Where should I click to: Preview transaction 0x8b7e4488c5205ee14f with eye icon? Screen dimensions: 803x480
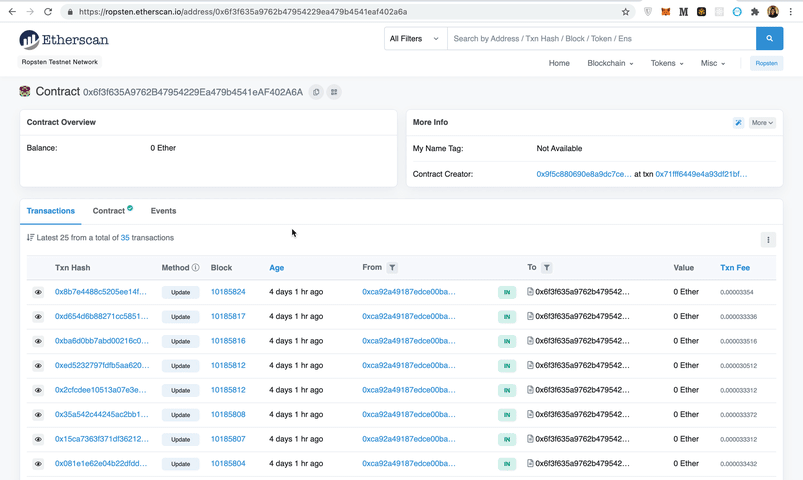[x=38, y=292]
